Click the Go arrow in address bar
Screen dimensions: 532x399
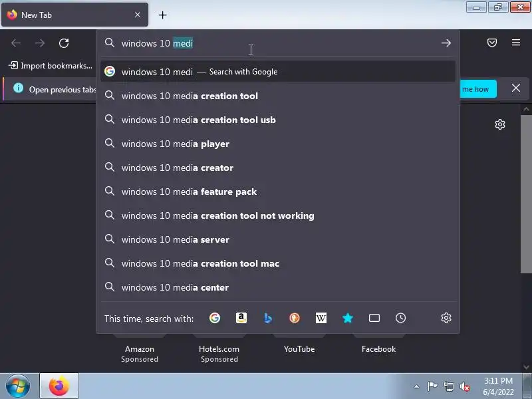[446, 43]
